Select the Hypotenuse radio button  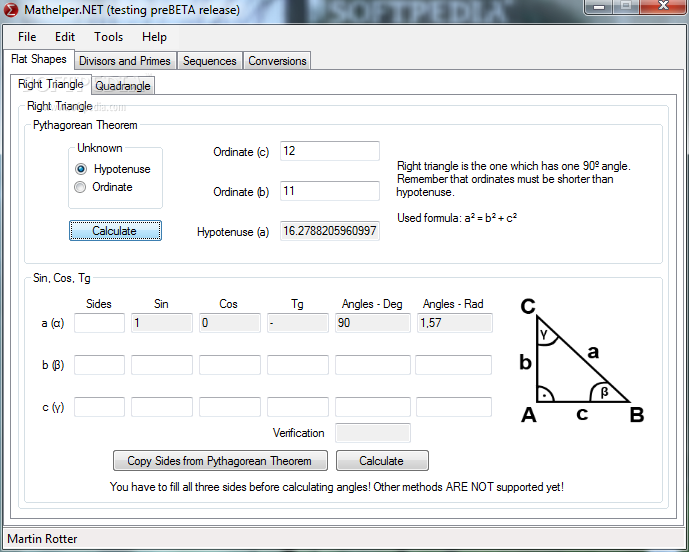81,169
